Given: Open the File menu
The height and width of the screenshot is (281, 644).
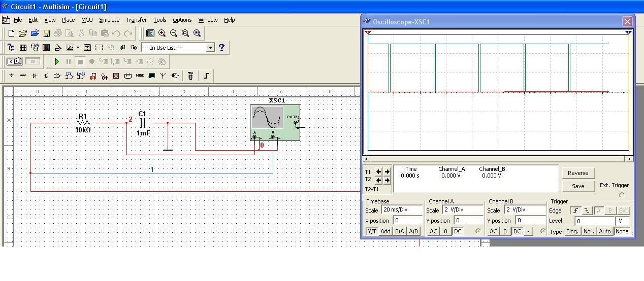Looking at the screenshot, I should point(18,20).
